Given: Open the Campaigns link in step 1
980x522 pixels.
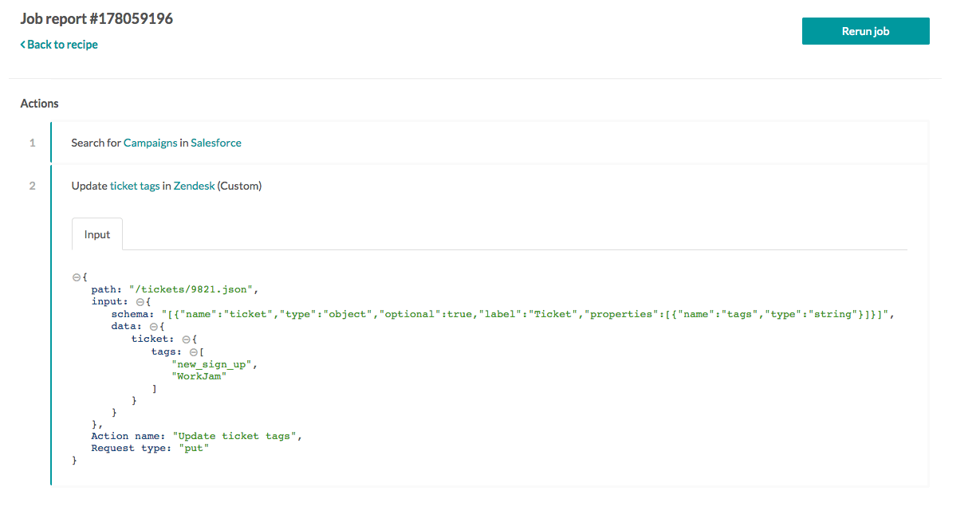Looking at the screenshot, I should (150, 143).
